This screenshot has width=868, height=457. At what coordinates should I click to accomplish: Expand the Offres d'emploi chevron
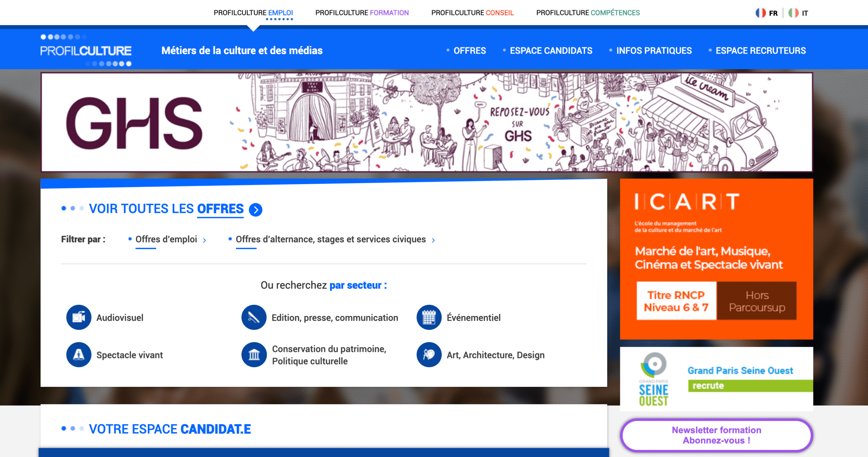(204, 240)
